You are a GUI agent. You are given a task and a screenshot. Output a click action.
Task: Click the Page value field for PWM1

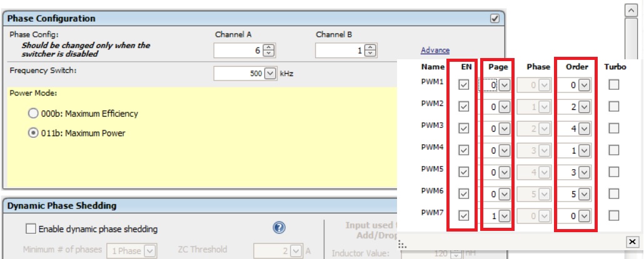coord(491,86)
